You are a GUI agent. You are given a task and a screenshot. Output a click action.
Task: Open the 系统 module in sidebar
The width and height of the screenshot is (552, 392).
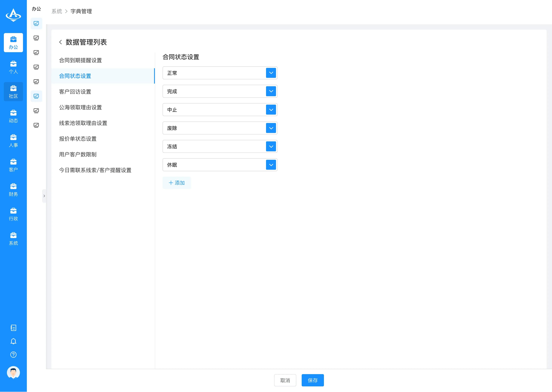13,239
